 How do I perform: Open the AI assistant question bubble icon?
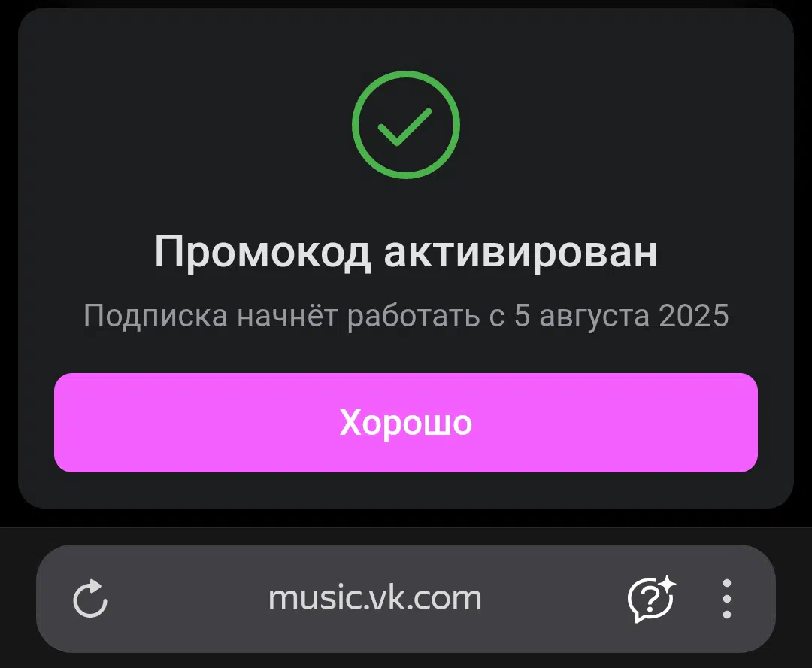pyautogui.click(x=651, y=598)
